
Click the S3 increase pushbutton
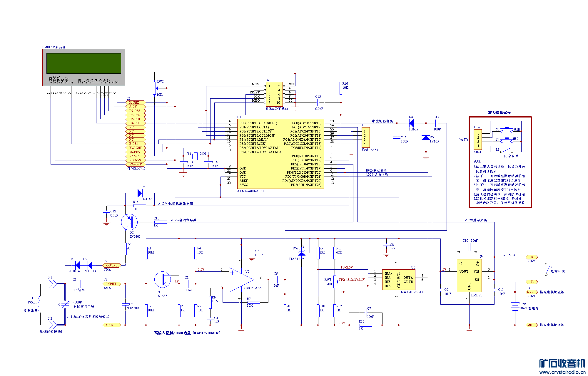pyautogui.click(x=507, y=129)
